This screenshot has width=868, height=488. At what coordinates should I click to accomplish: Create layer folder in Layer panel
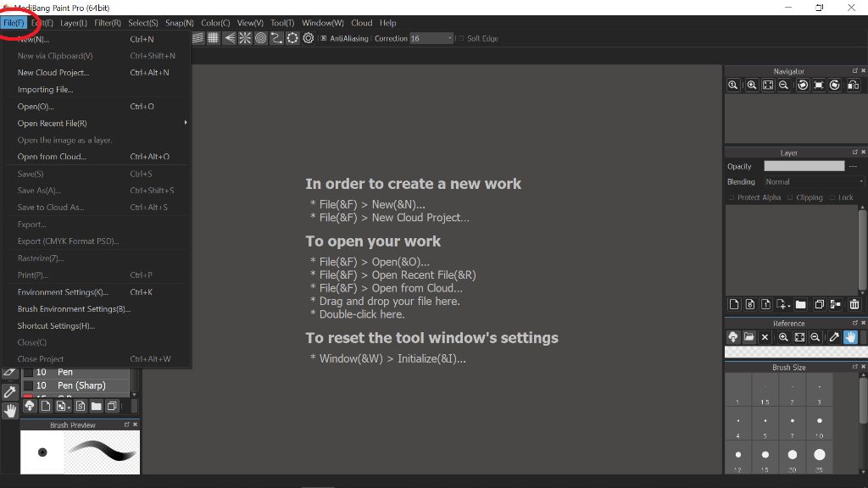pyautogui.click(x=800, y=304)
